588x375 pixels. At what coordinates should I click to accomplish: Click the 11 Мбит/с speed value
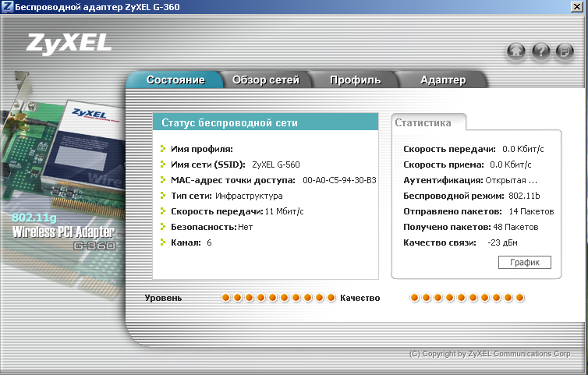284,211
